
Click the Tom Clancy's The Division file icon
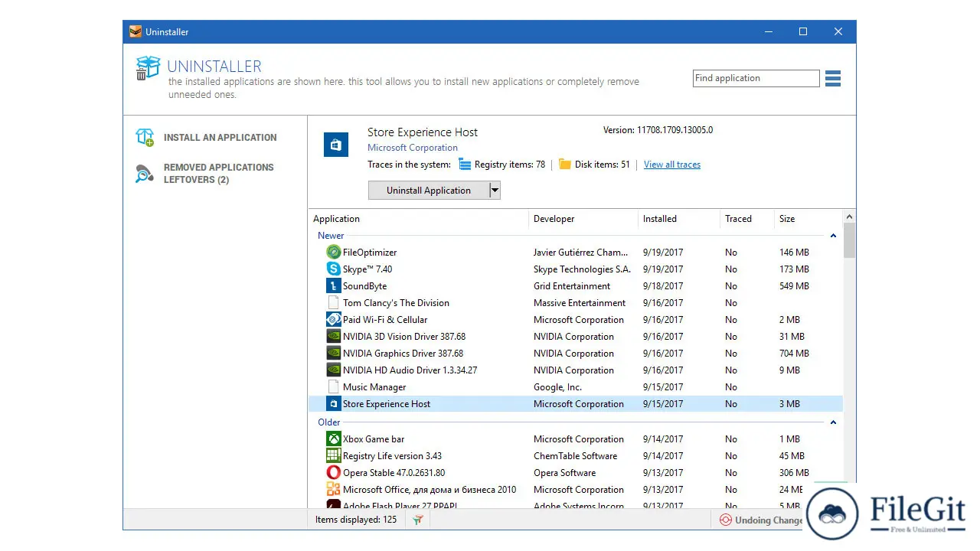coord(333,303)
